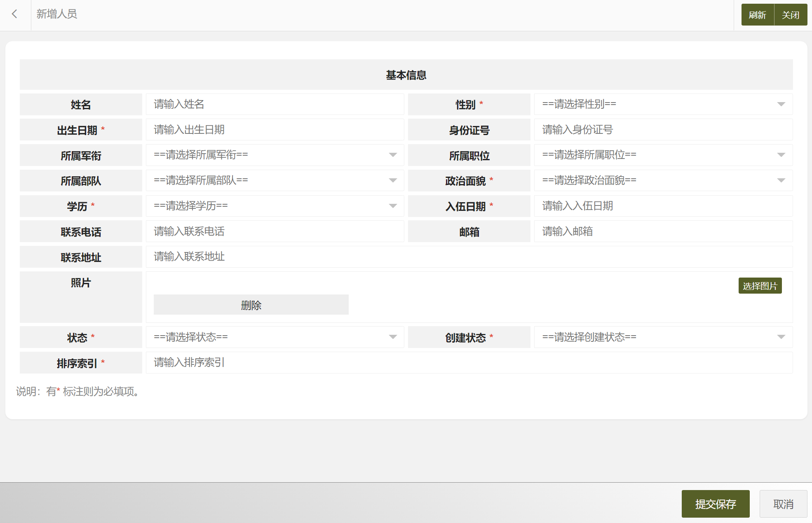Click the 联系地址 input field
Image resolution: width=812 pixels, height=523 pixels.
tap(469, 257)
